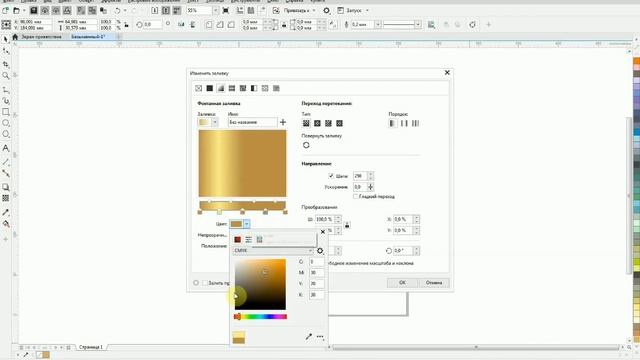640x360 pixels.
Task: Toggle lock ratio icon in property bar
Action: (127, 25)
